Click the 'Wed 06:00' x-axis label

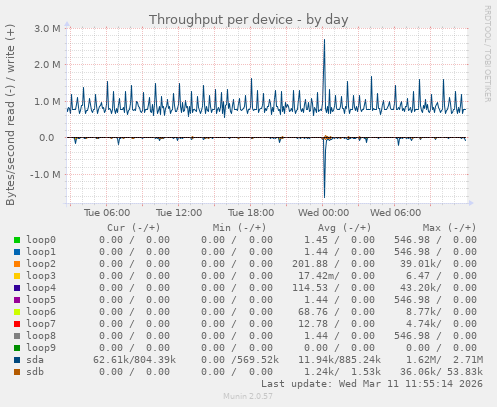click(x=395, y=213)
